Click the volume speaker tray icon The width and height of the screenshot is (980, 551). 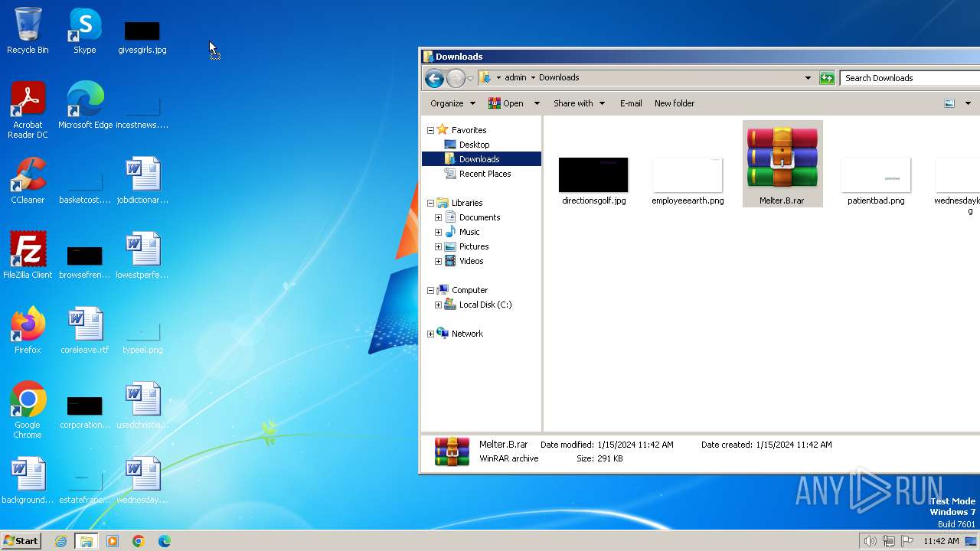point(871,541)
